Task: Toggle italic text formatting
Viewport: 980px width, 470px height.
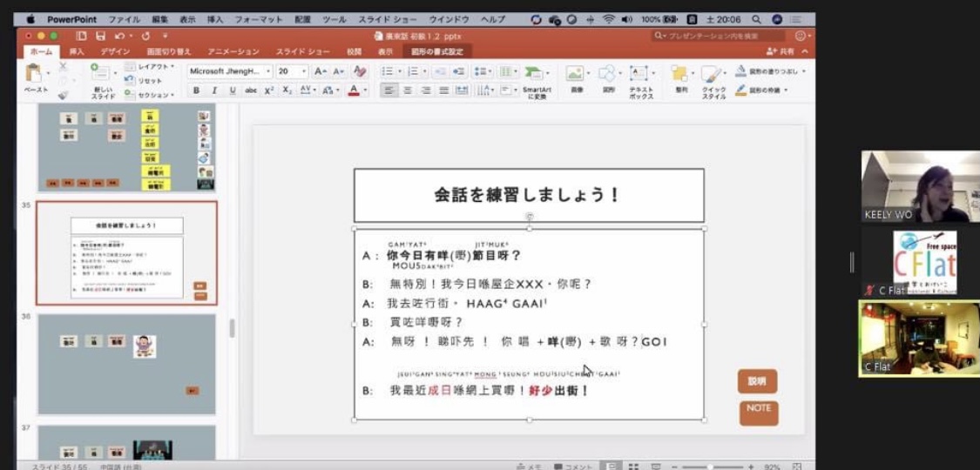Action: [214, 91]
